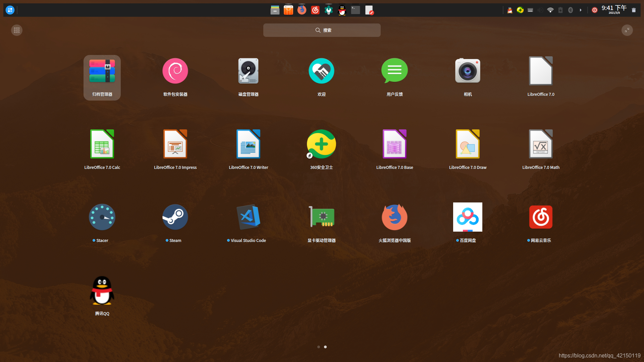Click the battery tray icon

pos(560,10)
